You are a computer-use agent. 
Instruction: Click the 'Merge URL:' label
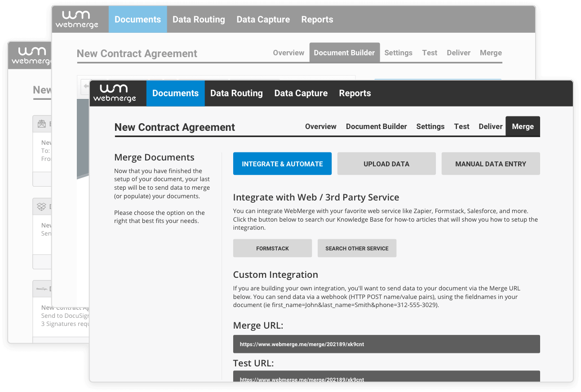258,325
